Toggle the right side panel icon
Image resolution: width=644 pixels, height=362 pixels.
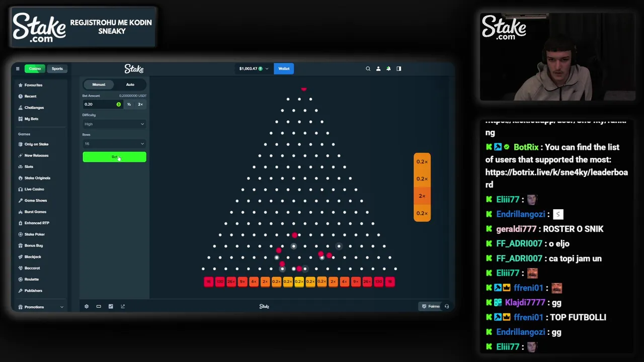point(399,69)
